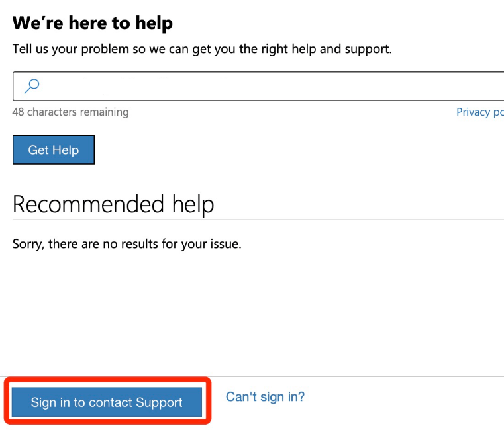Click the word help in the top heading
Image resolution: width=504 pixels, height=432 pixels.
pos(154,23)
